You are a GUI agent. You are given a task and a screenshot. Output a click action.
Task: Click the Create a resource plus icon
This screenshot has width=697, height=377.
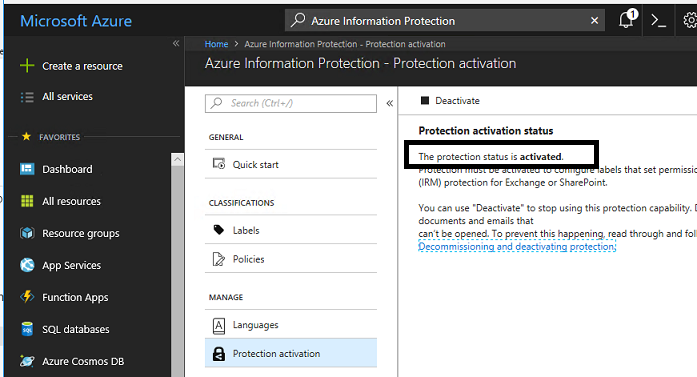[27, 66]
